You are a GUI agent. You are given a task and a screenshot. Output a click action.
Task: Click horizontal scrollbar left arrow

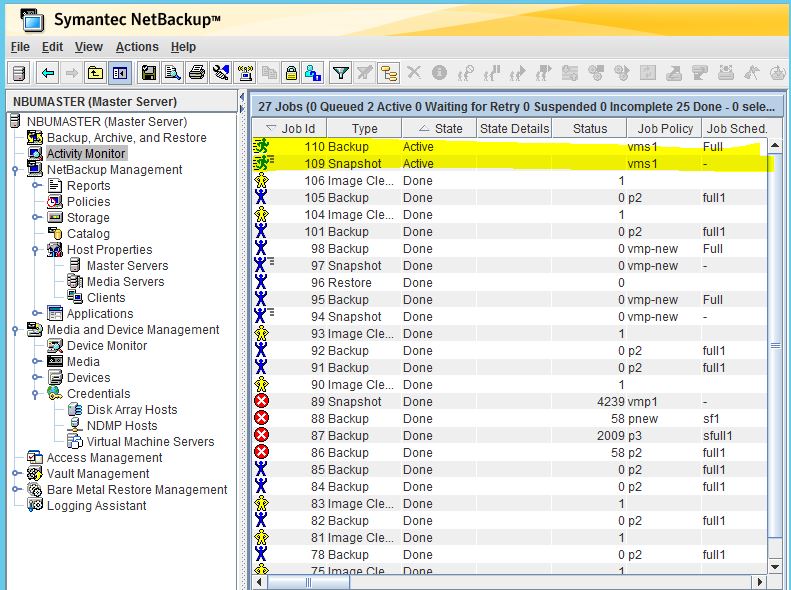[x=259, y=582]
